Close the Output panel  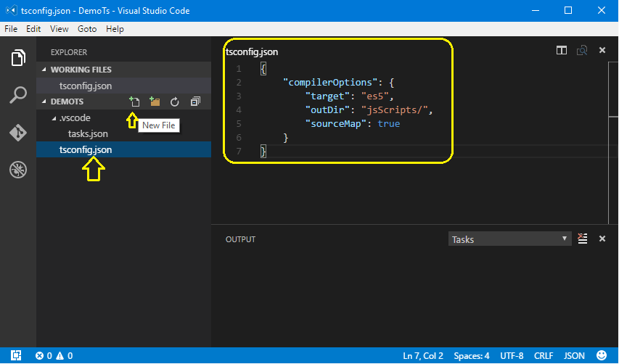pyautogui.click(x=602, y=239)
